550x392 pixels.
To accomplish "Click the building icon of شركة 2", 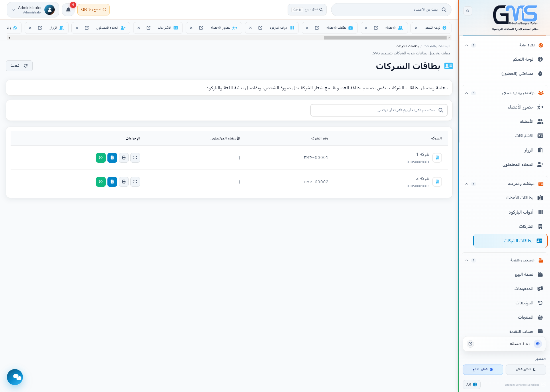I will click(437, 182).
